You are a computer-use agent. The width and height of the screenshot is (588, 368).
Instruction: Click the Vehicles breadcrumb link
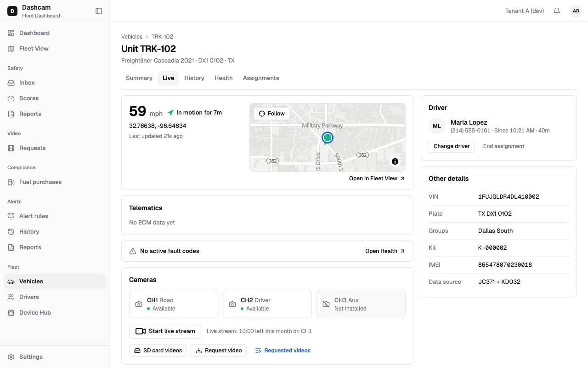point(132,37)
